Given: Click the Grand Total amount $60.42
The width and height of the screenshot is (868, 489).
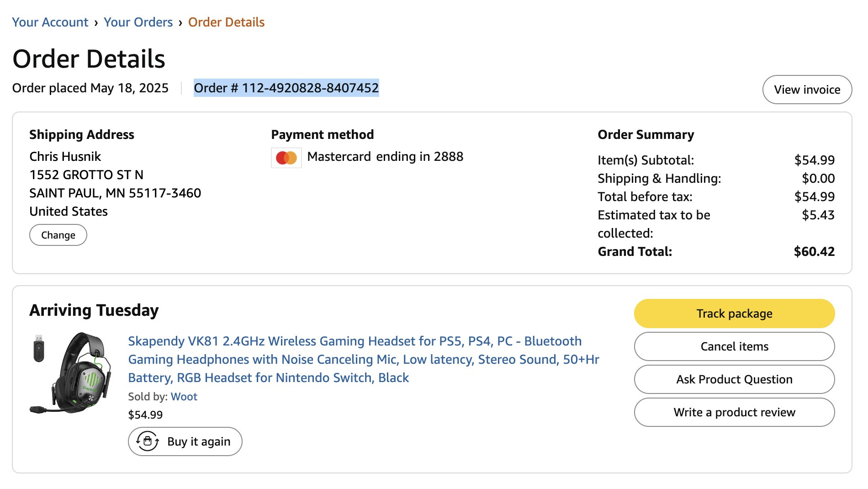Looking at the screenshot, I should coord(814,251).
